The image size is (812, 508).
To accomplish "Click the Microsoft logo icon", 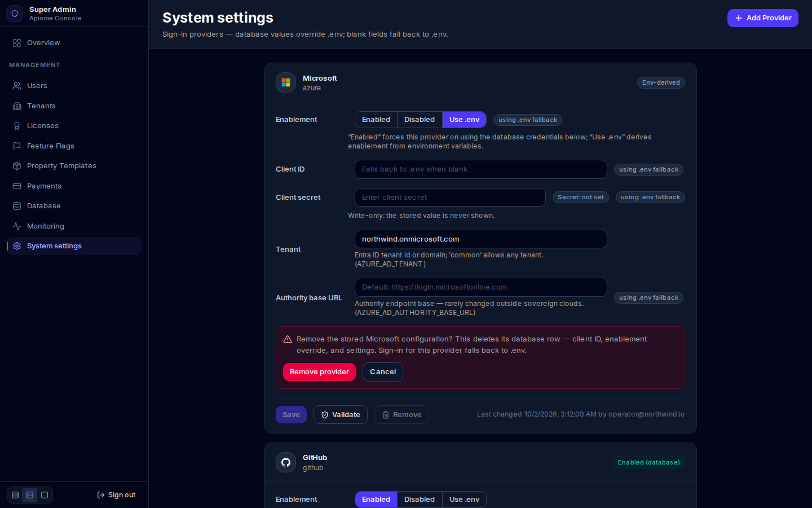I will pyautogui.click(x=286, y=82).
